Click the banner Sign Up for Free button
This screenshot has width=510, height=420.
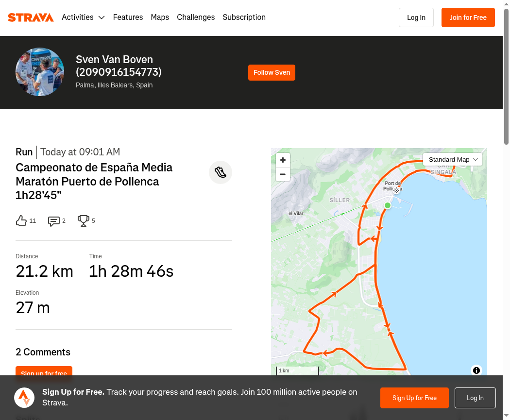414,398
